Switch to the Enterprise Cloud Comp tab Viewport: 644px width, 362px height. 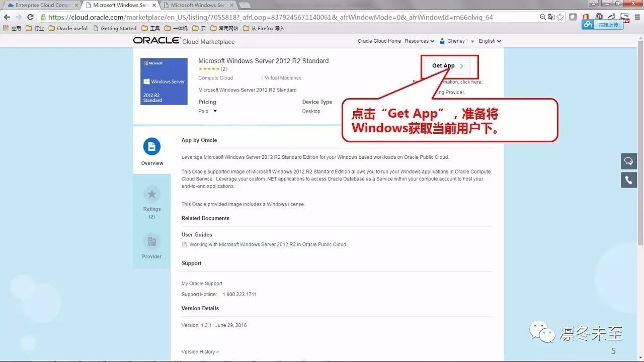42,5
